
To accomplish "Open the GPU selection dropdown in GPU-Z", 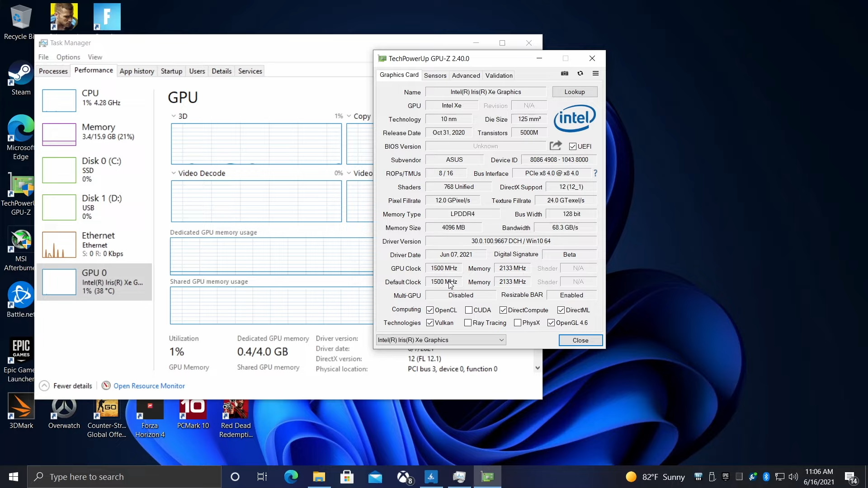I will 441,340.
